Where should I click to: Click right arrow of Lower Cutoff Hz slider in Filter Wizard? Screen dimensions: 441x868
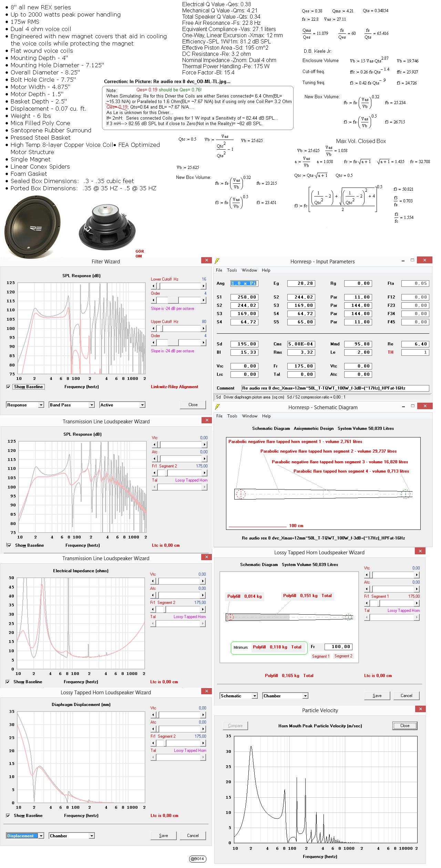204,286
